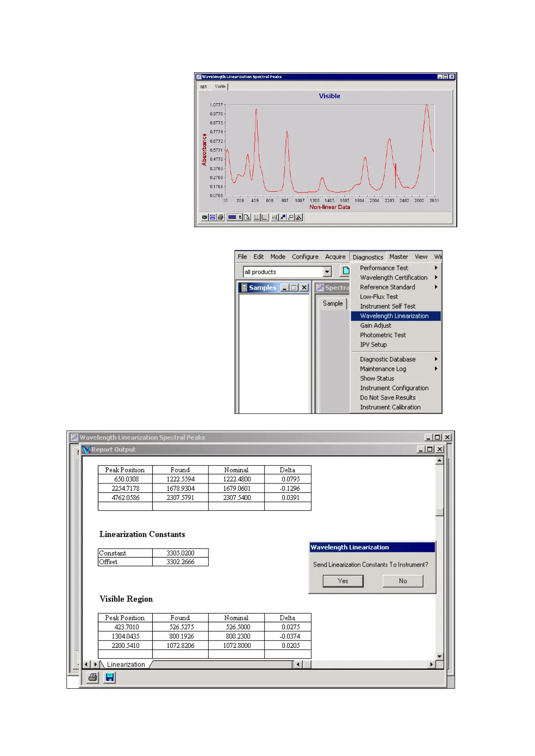Toggle horizontal gridlines icon in chart toolbar
This screenshot has height=756, width=535.
point(265,217)
